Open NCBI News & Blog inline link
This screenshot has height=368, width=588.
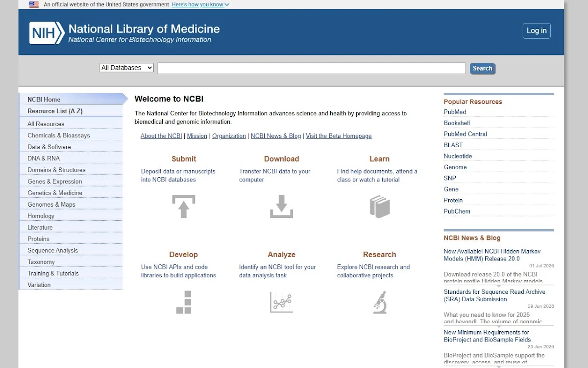pyautogui.click(x=276, y=136)
